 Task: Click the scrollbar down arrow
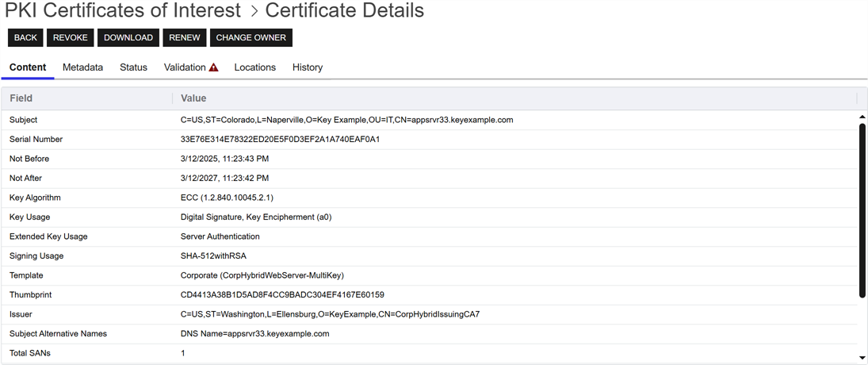click(862, 358)
